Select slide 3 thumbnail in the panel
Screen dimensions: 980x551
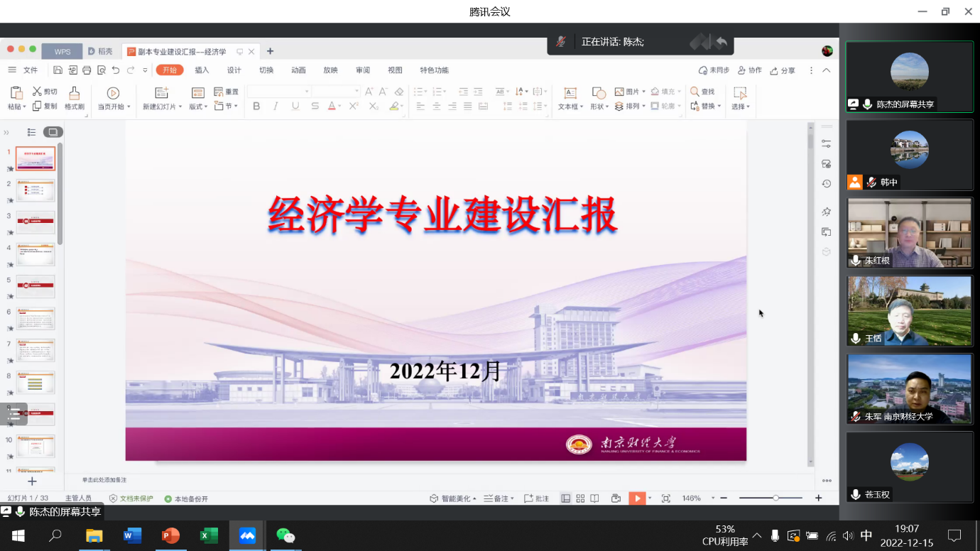tap(36, 222)
